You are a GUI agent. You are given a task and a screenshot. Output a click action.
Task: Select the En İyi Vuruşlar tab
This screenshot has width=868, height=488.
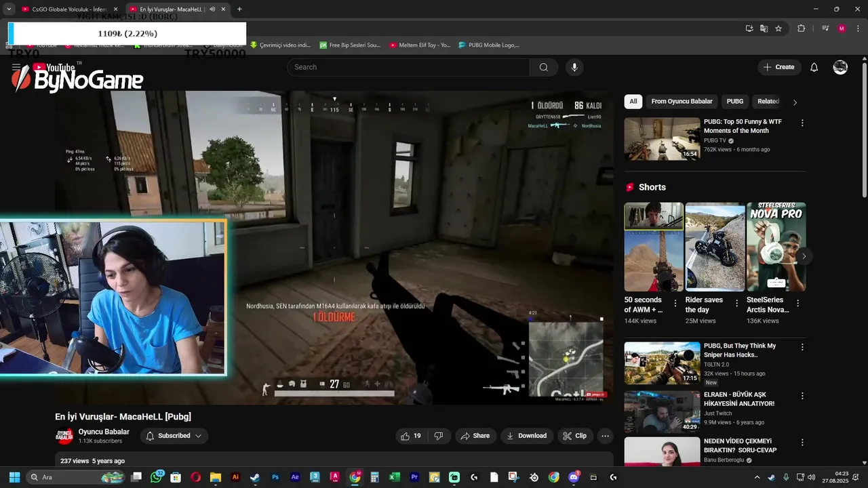point(176,9)
